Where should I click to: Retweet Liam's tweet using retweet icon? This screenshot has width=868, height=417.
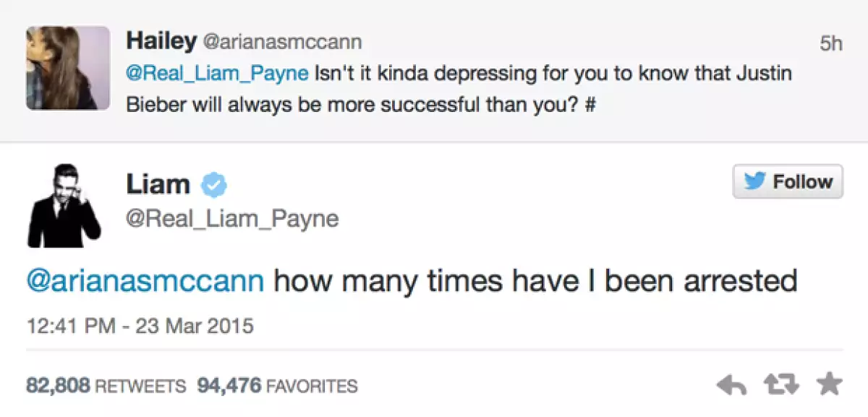[780, 386]
